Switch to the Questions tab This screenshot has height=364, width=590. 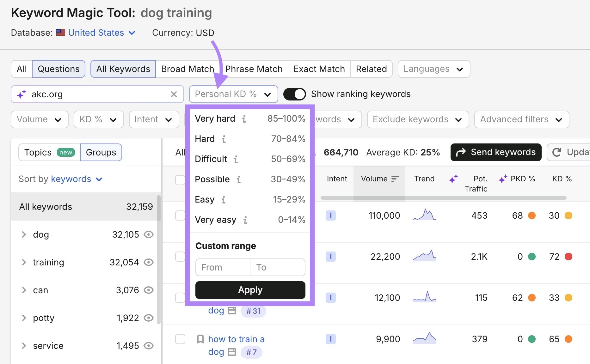point(58,69)
